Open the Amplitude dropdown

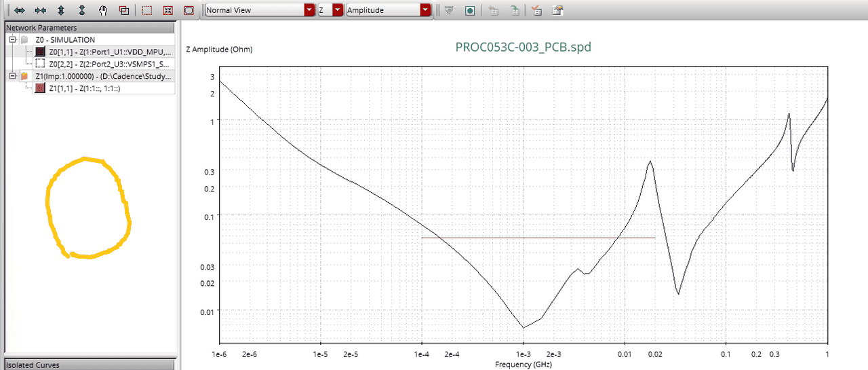425,10
